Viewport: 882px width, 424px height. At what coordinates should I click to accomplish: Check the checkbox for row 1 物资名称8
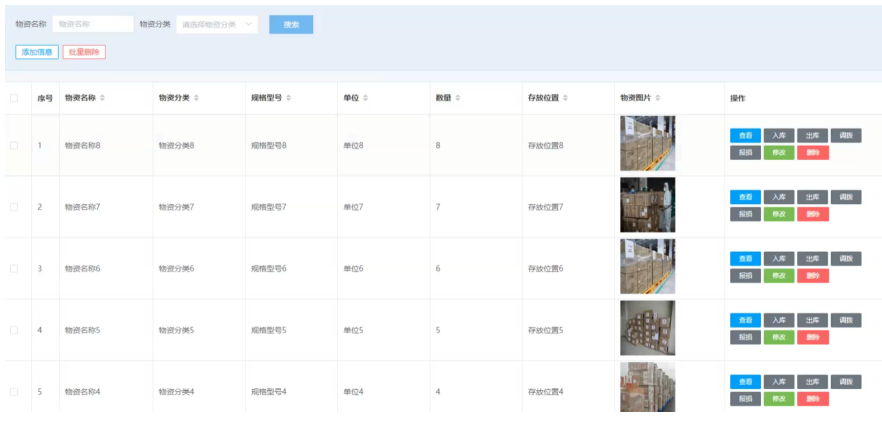click(x=14, y=145)
